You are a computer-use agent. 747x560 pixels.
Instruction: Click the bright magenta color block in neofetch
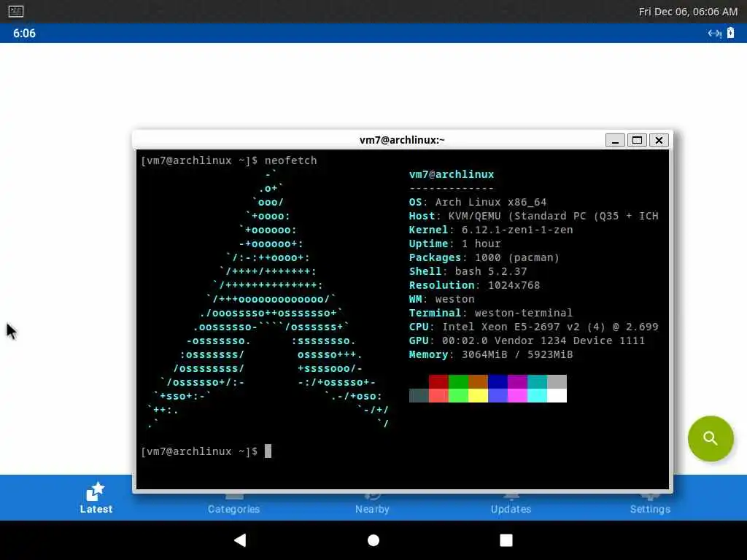517,395
